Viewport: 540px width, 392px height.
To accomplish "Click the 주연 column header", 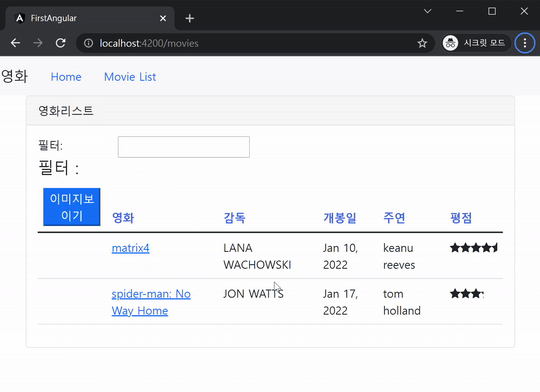I will pyautogui.click(x=394, y=218).
